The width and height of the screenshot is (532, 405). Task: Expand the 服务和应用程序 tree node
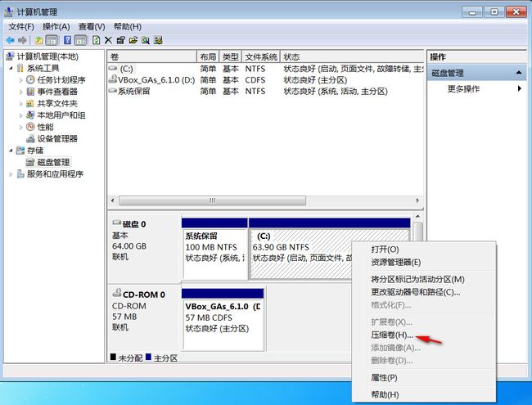point(11,174)
